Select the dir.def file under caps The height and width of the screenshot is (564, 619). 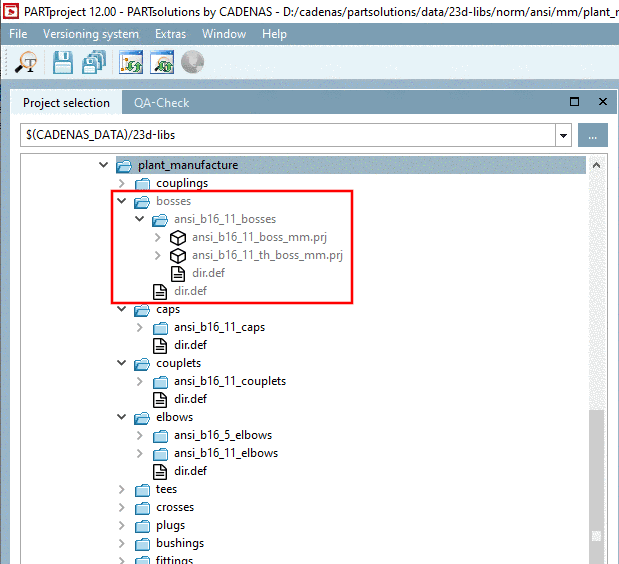(190, 345)
